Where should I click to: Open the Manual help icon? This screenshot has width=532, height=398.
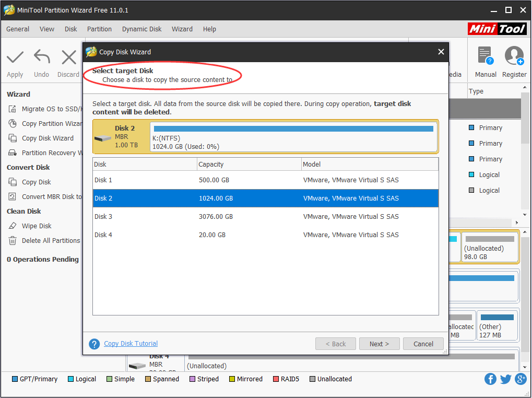point(485,56)
